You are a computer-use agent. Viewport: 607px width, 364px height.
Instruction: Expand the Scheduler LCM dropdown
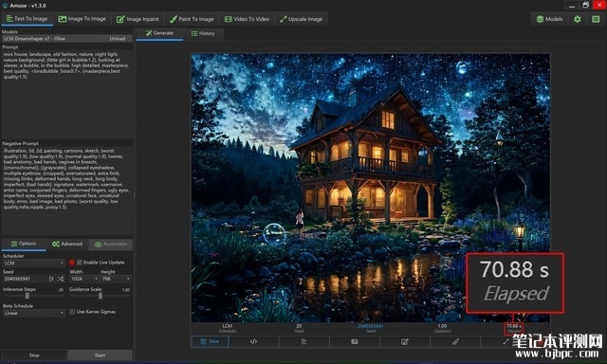click(x=34, y=263)
